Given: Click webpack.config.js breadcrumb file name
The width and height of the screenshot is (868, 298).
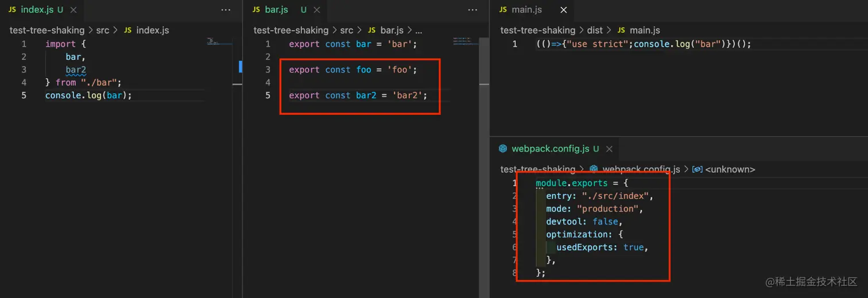Looking at the screenshot, I should (x=641, y=169).
